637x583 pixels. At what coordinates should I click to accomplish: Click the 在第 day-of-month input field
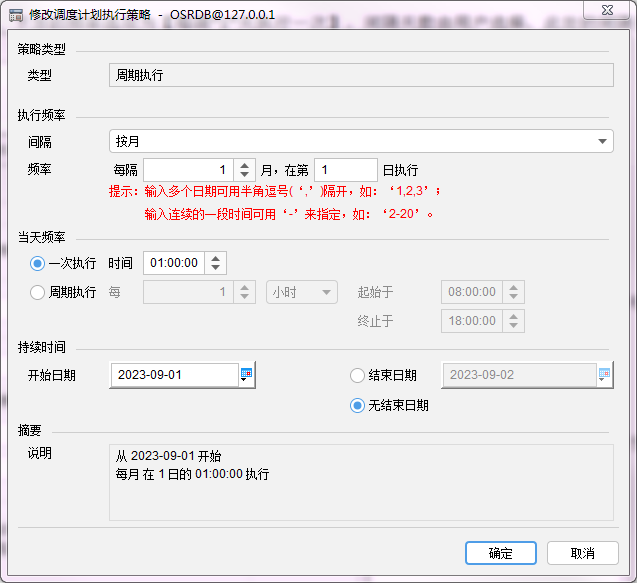[x=346, y=170]
